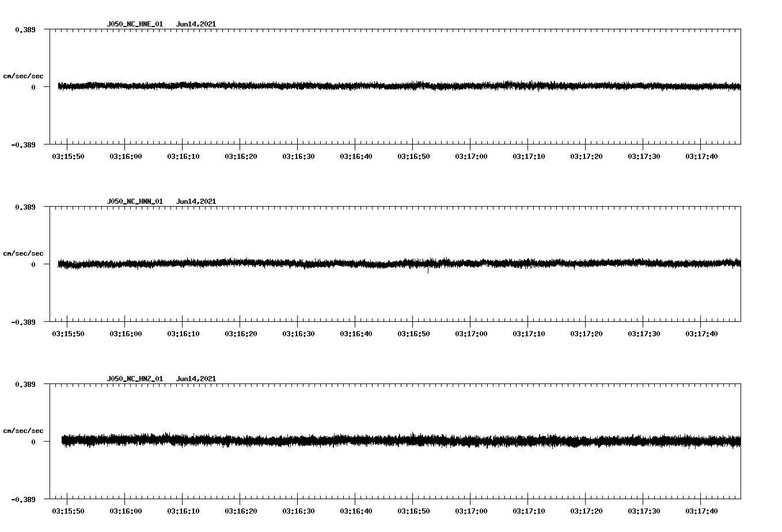This screenshot has height=532, width=782.
Task: Click cm/sec/sec unit label on HNZ plot
Action: [x=24, y=431]
